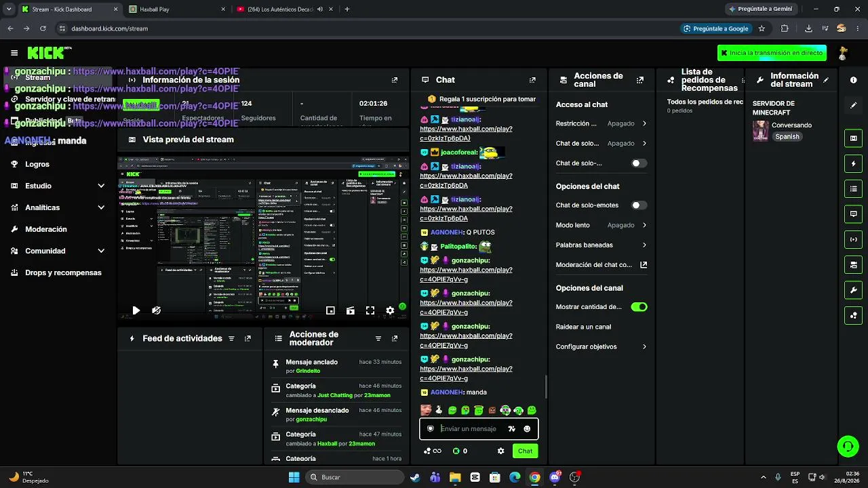The height and width of the screenshot is (488, 868).
Task: Toggle the Chat de solo-... switch under Acceso al chat
Action: tap(639, 163)
